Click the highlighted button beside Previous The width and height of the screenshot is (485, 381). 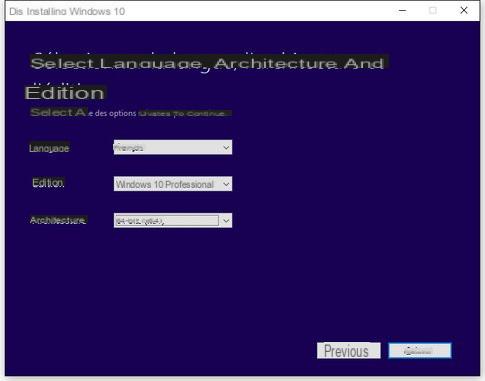420,351
